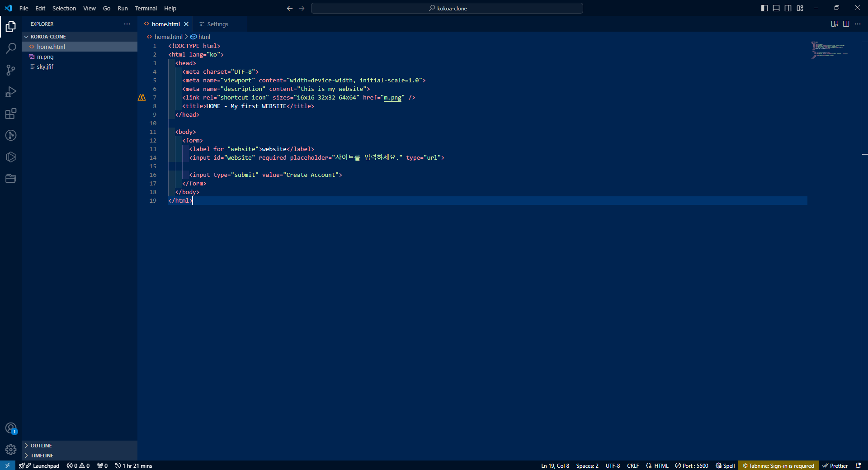Expand the OUTLINE section
Screen dimensions: 868x470
80,446
